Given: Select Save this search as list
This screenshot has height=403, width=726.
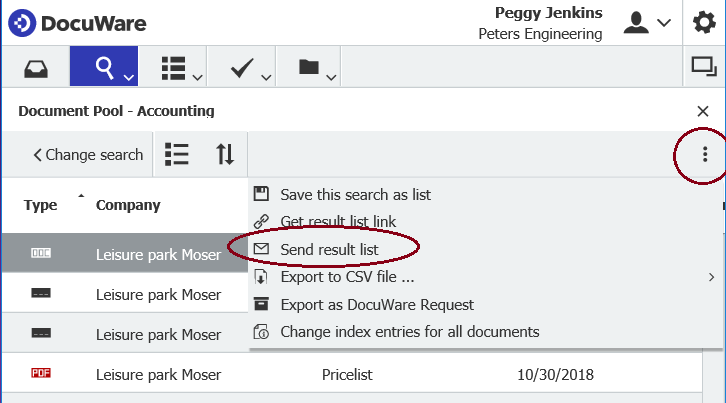Looking at the screenshot, I should (x=355, y=194).
